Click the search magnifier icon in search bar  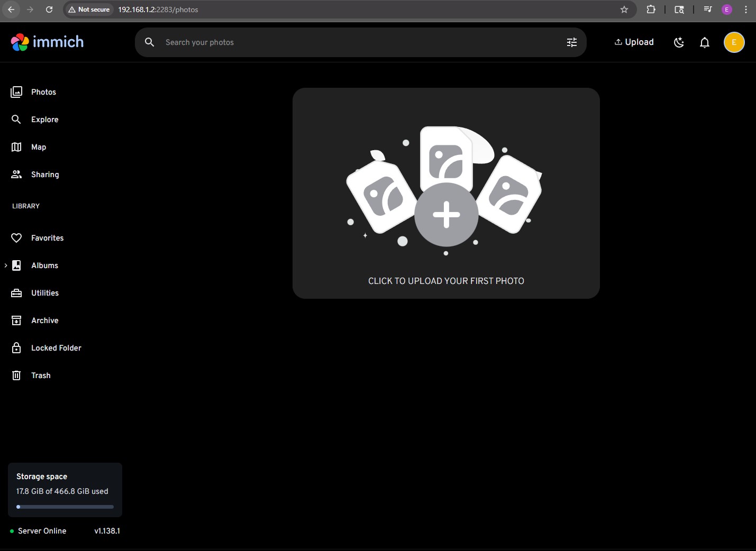[x=150, y=42]
